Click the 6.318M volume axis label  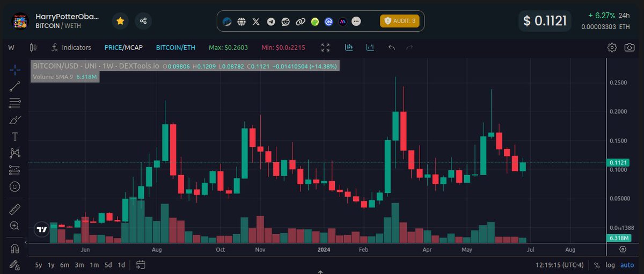click(619, 237)
